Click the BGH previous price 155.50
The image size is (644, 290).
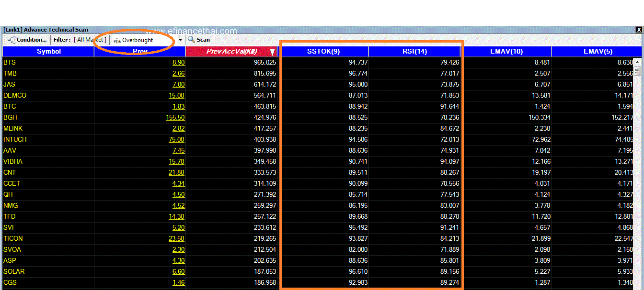click(x=174, y=117)
